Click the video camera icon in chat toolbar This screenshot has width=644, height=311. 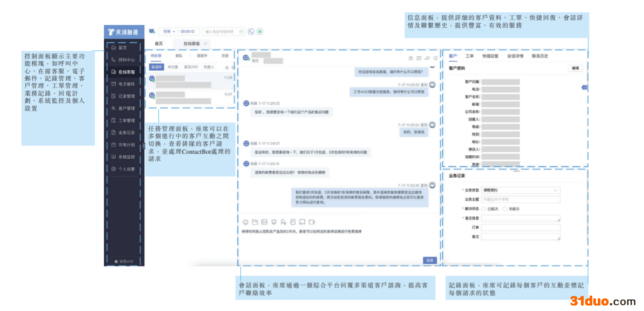pyautogui.click(x=312, y=222)
